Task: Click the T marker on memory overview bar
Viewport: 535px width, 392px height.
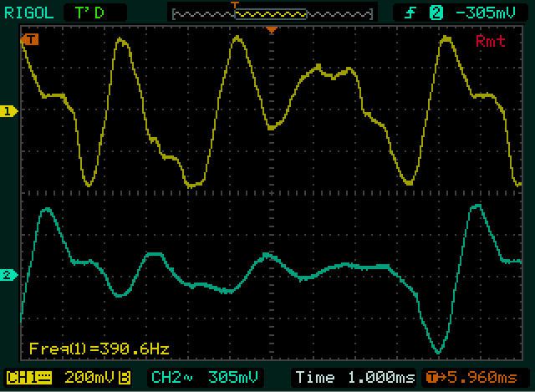Action: click(x=235, y=6)
